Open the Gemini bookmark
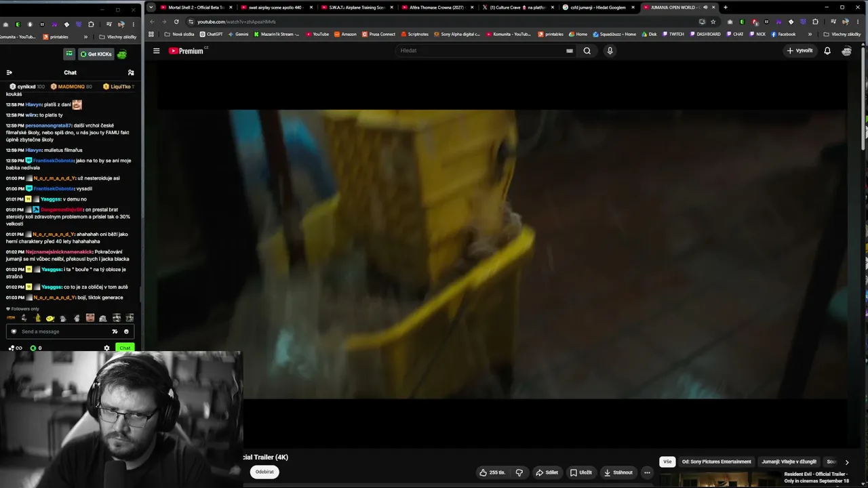This screenshot has height=488, width=868. click(x=238, y=34)
